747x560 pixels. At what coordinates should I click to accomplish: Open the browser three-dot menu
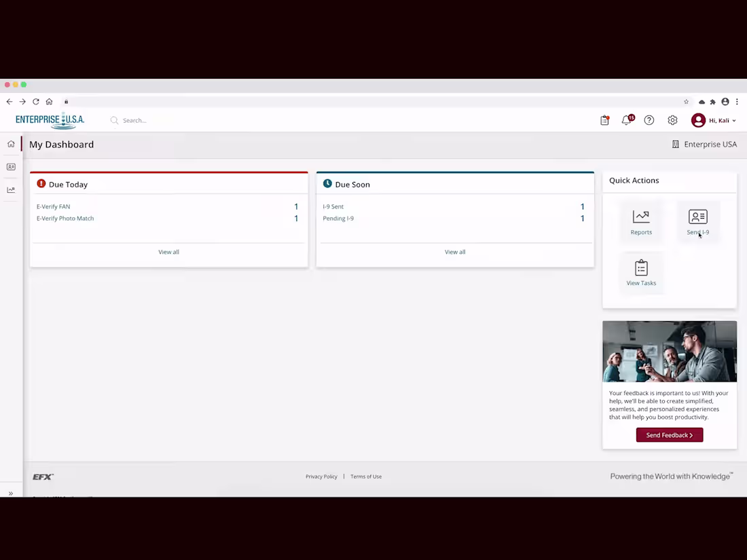737,101
